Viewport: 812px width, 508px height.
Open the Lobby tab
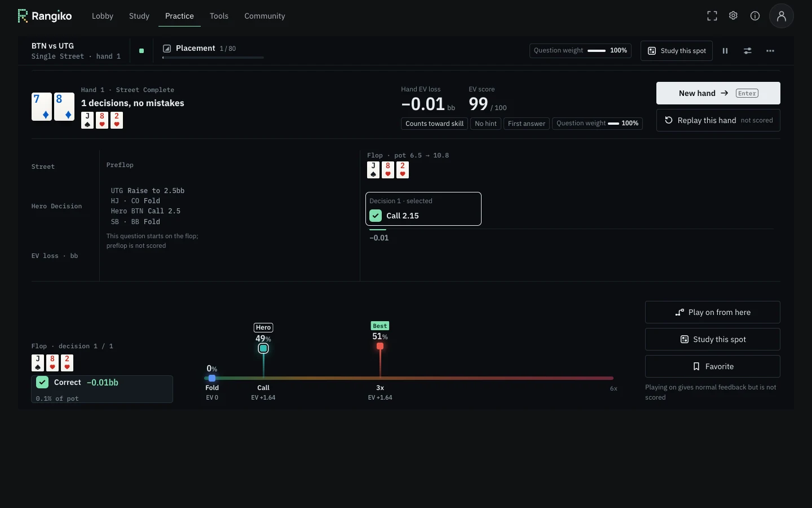coord(103,16)
